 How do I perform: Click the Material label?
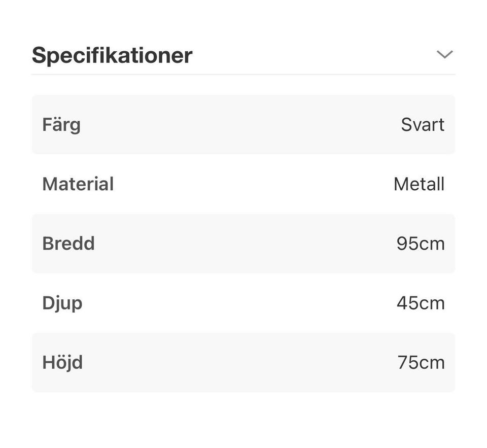click(x=78, y=184)
